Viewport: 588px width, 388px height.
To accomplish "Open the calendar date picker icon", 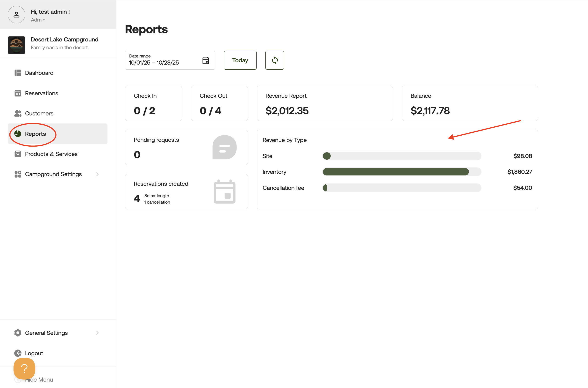I will pyautogui.click(x=206, y=60).
